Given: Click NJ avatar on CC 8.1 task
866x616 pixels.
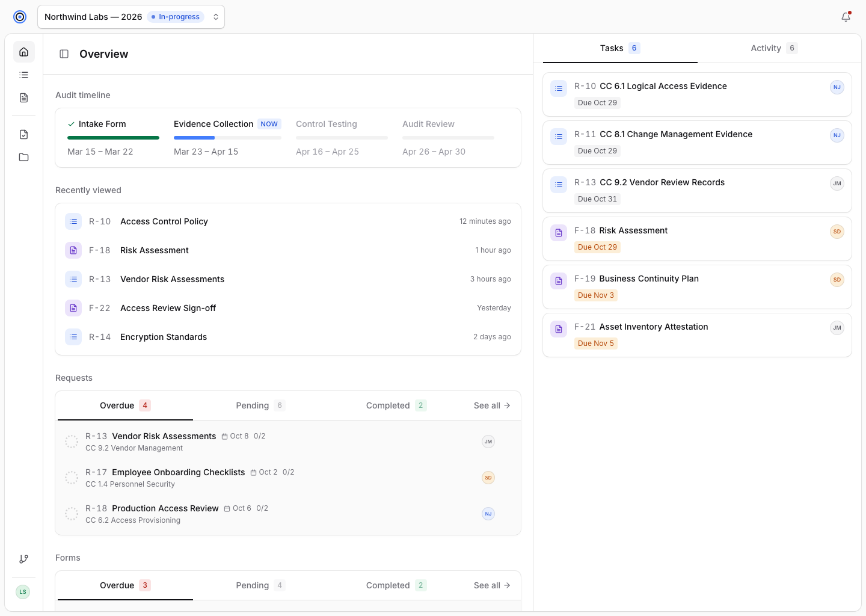Looking at the screenshot, I should (x=837, y=135).
